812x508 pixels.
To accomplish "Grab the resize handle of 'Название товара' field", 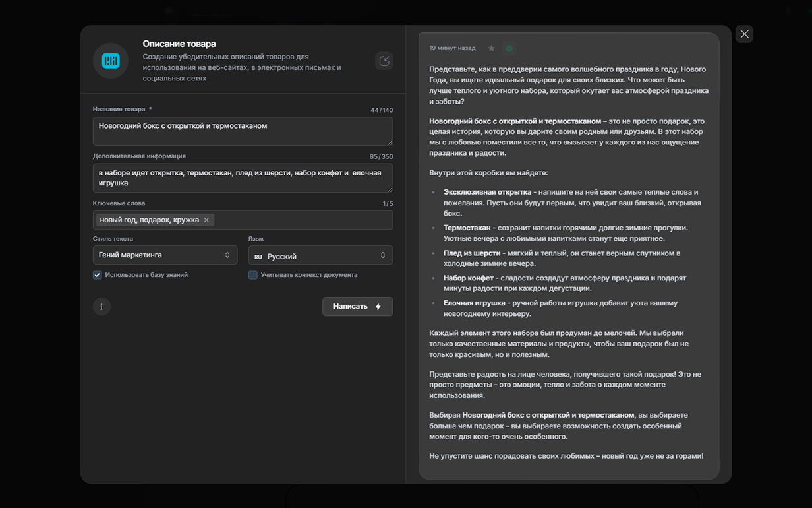I will (390, 142).
